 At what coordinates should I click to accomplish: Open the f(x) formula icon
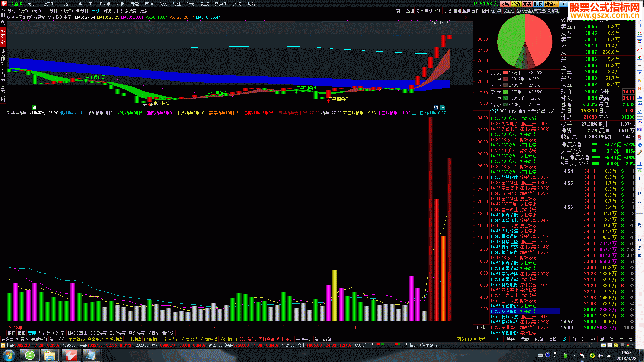pyautogui.click(x=640, y=104)
